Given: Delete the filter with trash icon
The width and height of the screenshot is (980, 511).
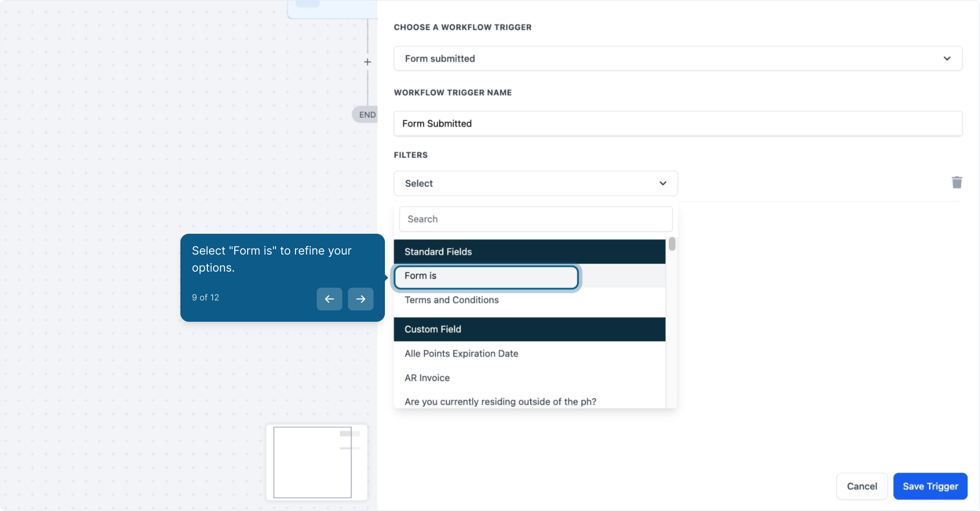Looking at the screenshot, I should coord(956,183).
